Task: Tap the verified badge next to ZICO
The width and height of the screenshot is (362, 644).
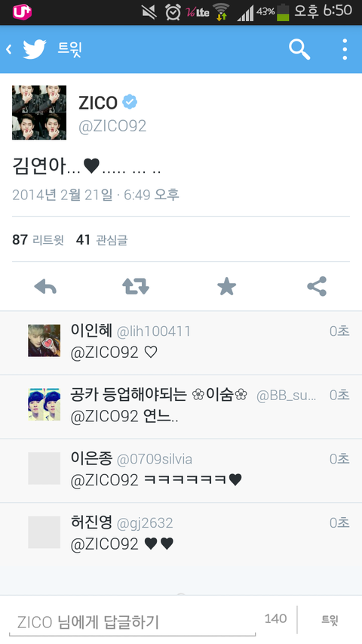Action: (x=130, y=102)
